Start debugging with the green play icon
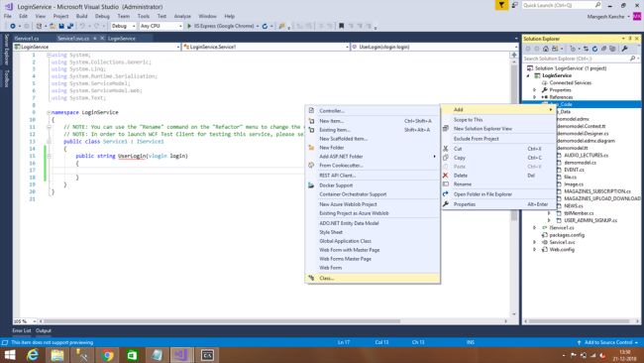Screen dimensions: 644x363 point(189,26)
